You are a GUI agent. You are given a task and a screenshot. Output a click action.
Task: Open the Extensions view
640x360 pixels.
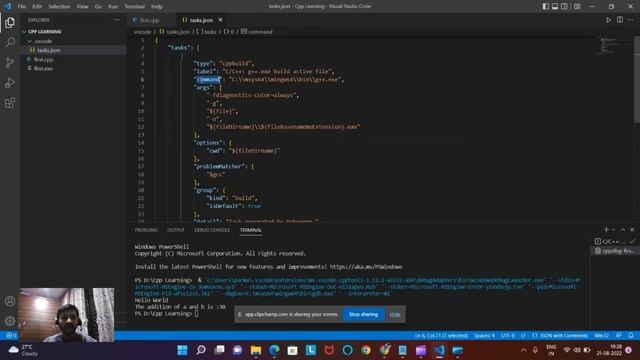pos(10,102)
